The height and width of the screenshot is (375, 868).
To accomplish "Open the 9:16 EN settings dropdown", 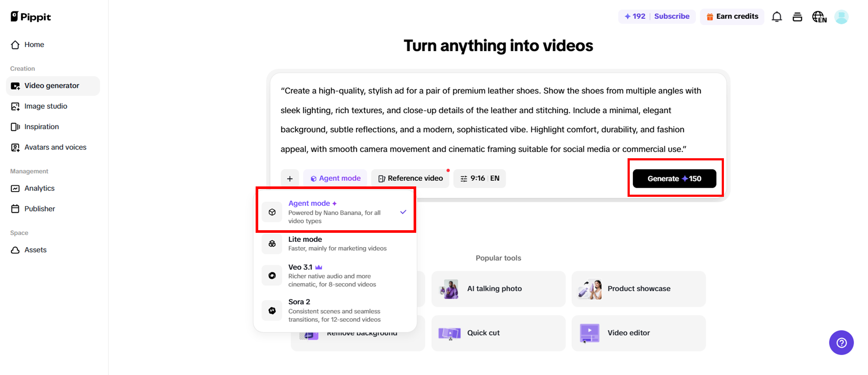I will click(x=480, y=178).
